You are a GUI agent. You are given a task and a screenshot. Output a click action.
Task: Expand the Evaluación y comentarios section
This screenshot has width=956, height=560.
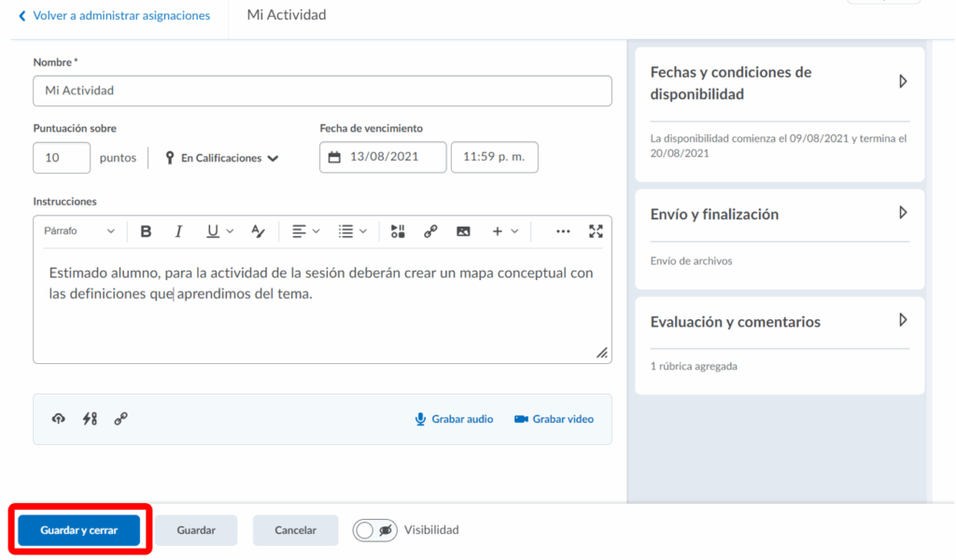[x=902, y=320]
